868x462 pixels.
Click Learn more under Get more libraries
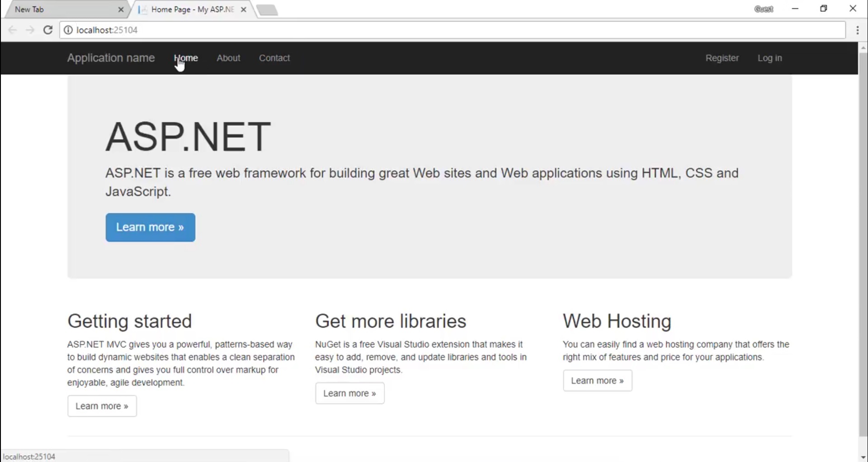(x=350, y=393)
